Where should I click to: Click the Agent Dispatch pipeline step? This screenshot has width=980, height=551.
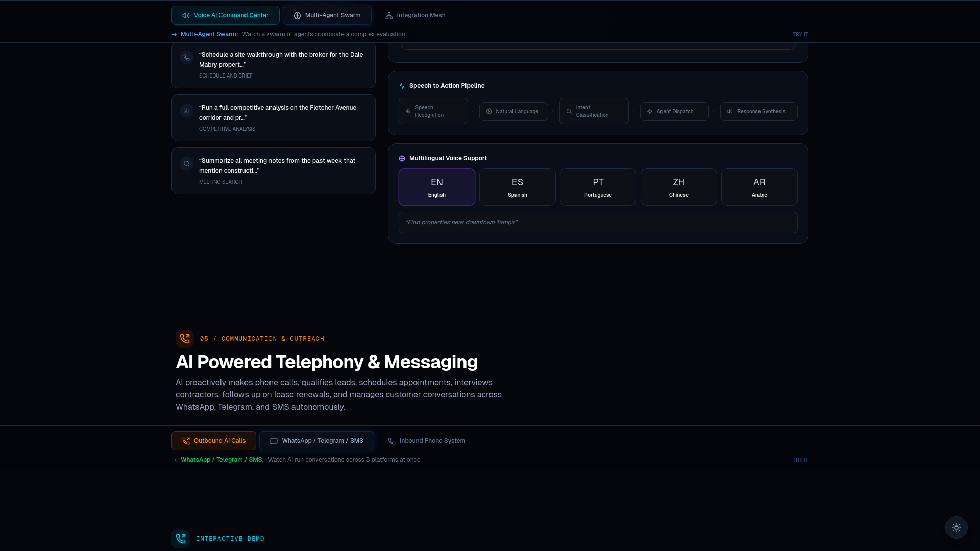click(x=674, y=111)
